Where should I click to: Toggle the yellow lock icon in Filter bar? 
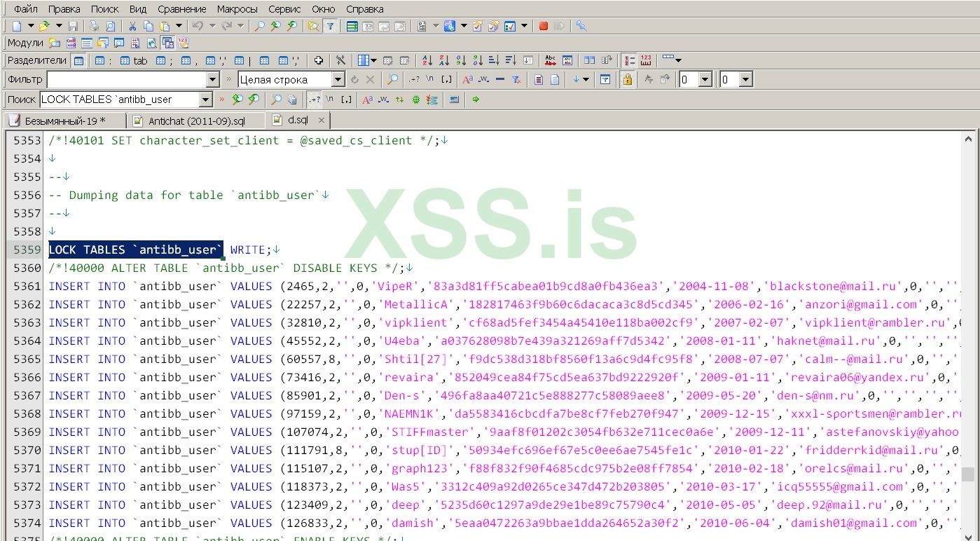(x=627, y=79)
